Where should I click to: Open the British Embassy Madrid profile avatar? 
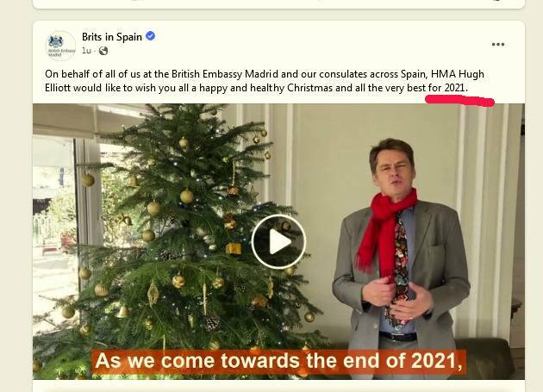61,46
